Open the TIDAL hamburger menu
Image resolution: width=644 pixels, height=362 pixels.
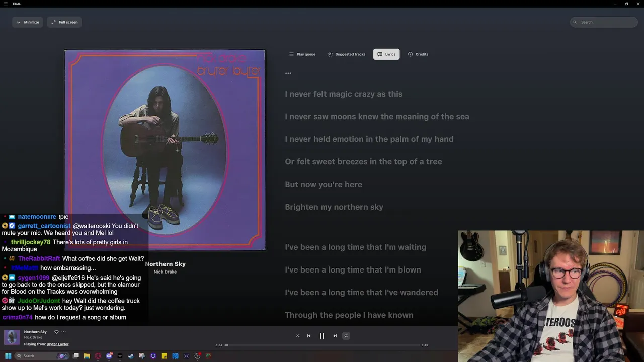click(x=6, y=4)
